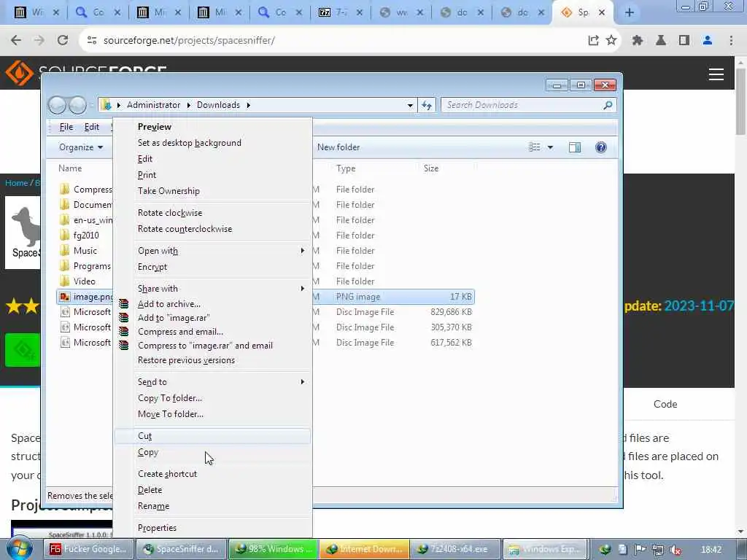The width and height of the screenshot is (747, 560).
Task: Switch to the 7-Zip Chrome tab
Action: click(341, 12)
